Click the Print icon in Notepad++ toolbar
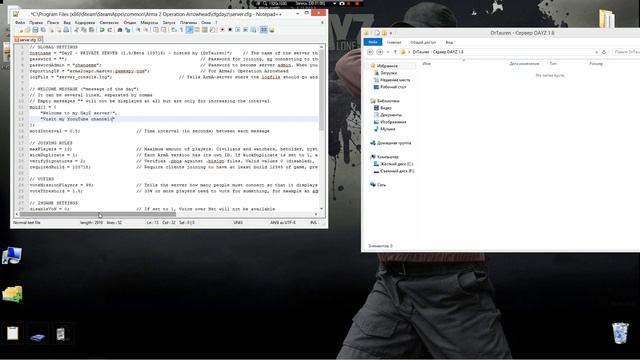Viewport: 640px width, 360px height. (x=67, y=30)
